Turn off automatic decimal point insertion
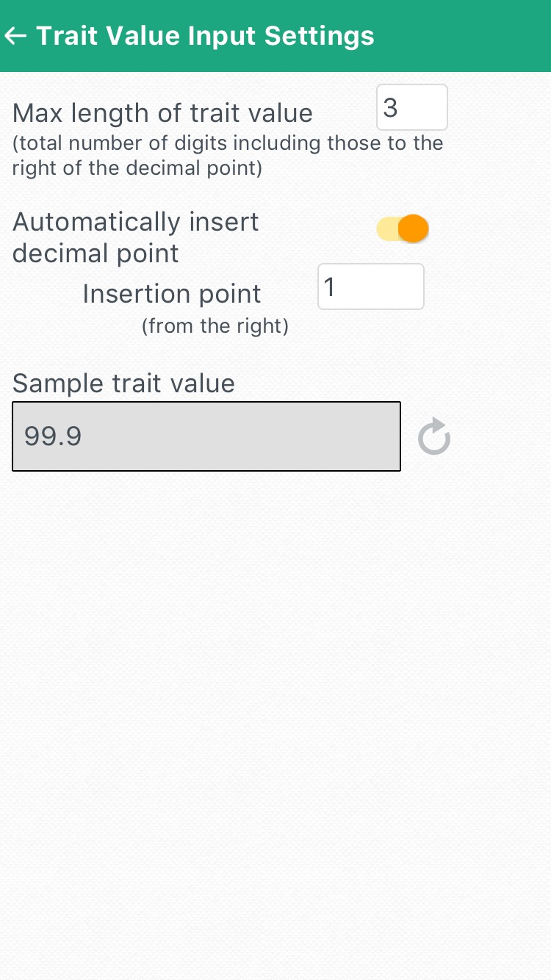Viewport: 551px width, 980px height. click(403, 229)
